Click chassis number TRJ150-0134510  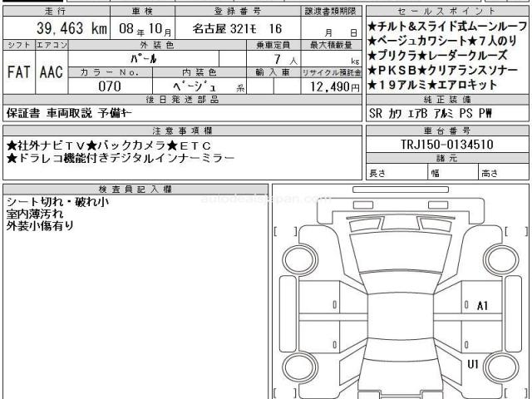point(447,145)
